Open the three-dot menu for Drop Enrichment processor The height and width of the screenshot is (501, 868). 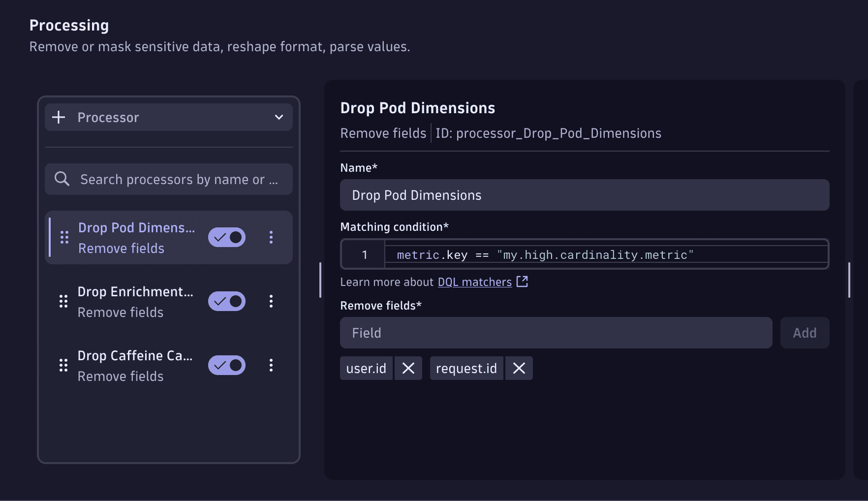coord(271,301)
